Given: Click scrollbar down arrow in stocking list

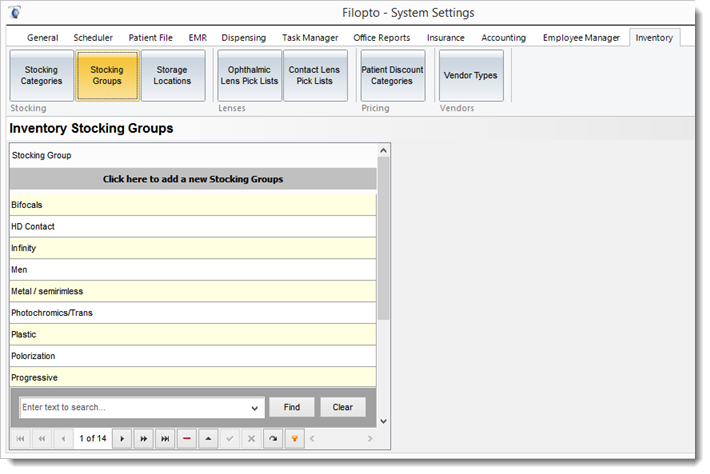Looking at the screenshot, I should tap(384, 421).
